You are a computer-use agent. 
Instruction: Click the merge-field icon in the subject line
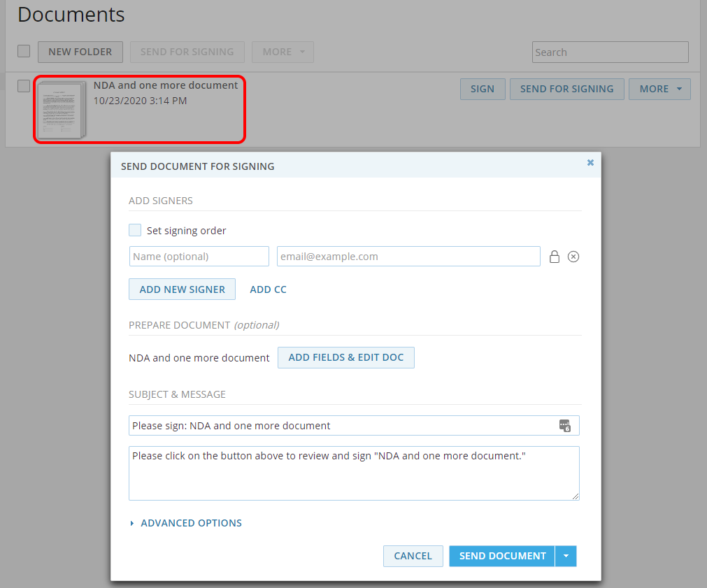coord(565,425)
